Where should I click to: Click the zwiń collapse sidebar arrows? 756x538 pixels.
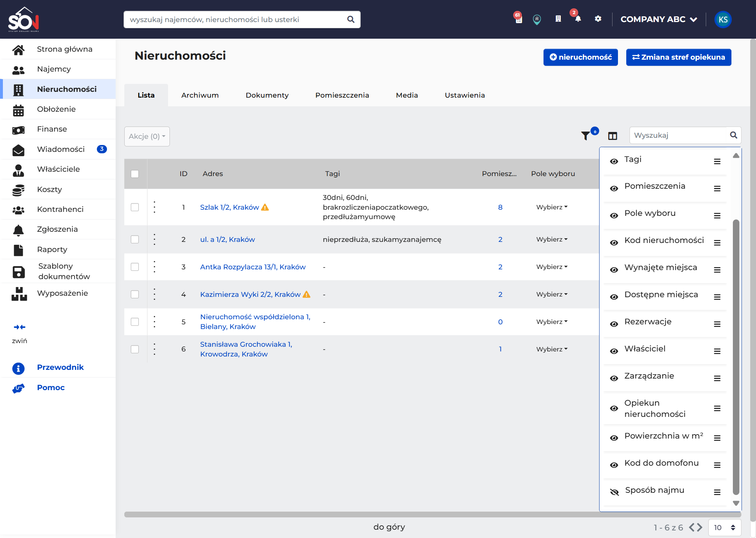[20, 327]
